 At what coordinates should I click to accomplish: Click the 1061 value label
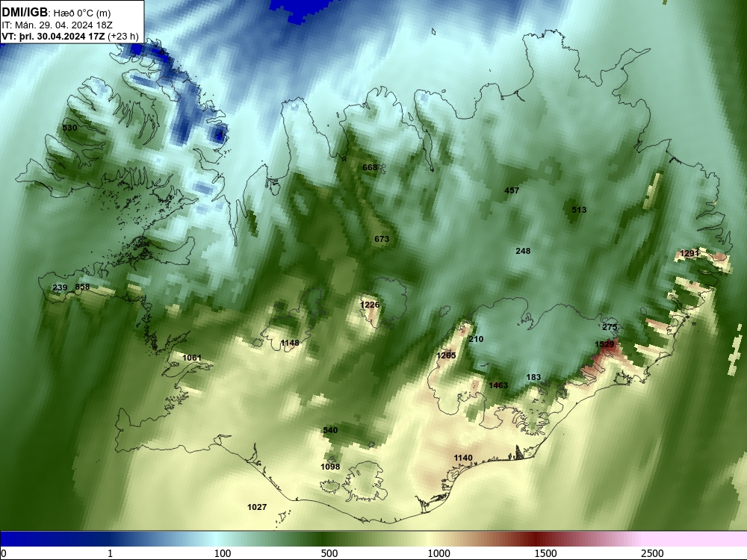coord(192,358)
